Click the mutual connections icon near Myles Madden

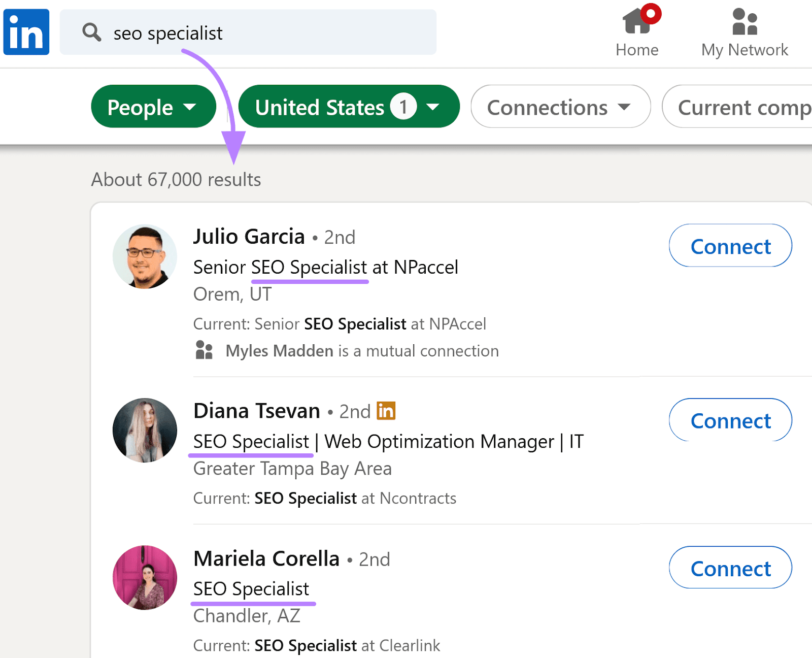click(x=204, y=350)
